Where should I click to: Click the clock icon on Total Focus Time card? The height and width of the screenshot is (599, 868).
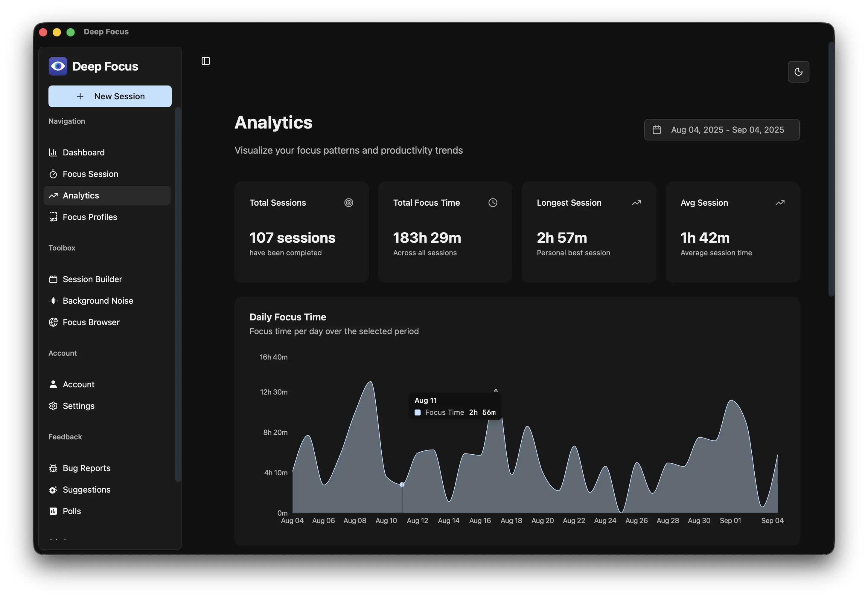(492, 203)
